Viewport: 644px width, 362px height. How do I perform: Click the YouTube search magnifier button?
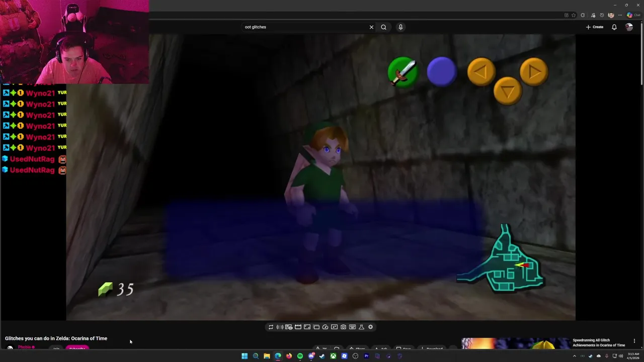click(383, 27)
